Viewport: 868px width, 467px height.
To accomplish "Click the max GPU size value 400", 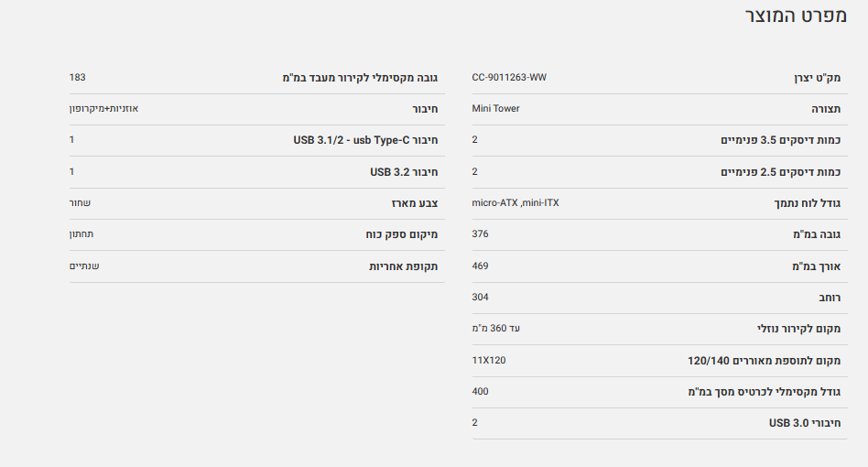I will (480, 391).
